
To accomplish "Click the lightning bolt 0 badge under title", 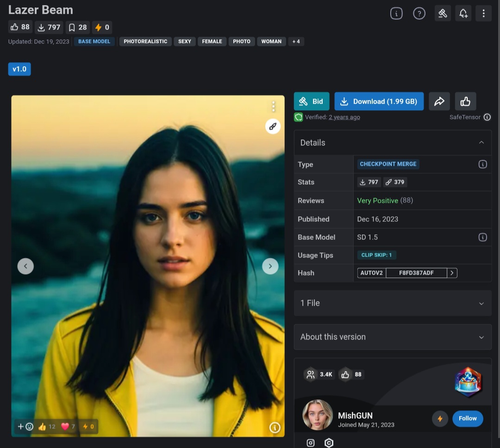I will 102,27.
